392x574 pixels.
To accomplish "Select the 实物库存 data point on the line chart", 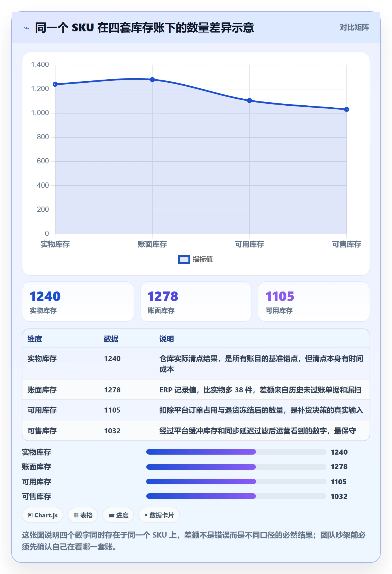I will coord(55,84).
